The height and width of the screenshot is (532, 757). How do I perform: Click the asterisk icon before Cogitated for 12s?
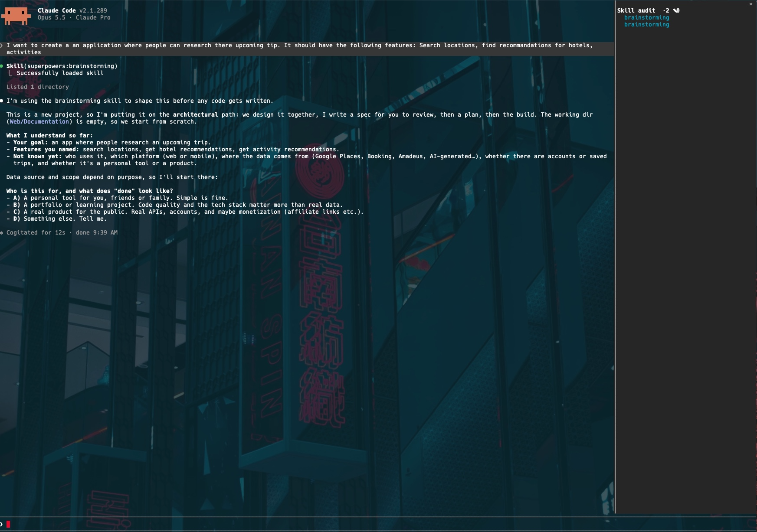(2, 233)
